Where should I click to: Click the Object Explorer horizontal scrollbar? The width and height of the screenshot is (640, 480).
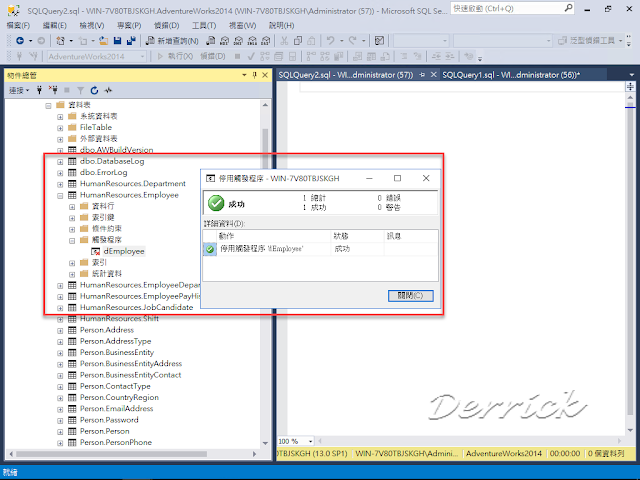click(111, 454)
